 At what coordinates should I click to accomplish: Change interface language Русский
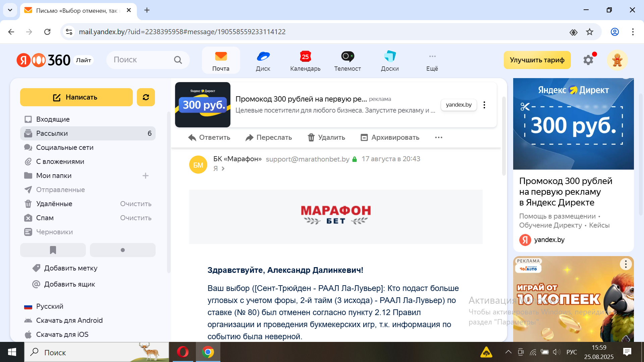pyautogui.click(x=44, y=306)
